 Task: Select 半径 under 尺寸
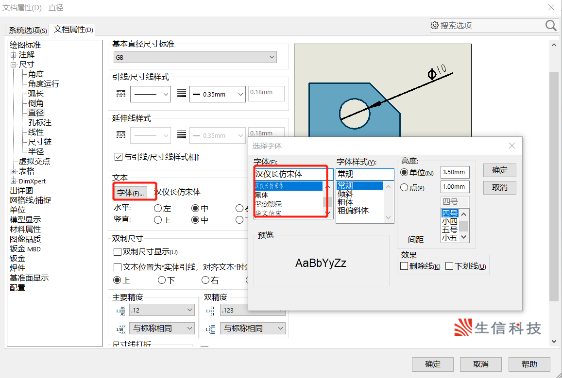coord(36,152)
